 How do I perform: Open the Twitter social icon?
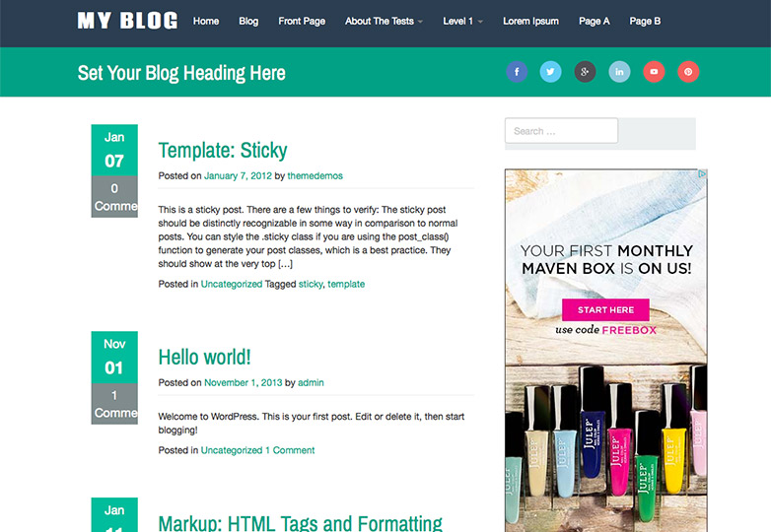click(551, 72)
